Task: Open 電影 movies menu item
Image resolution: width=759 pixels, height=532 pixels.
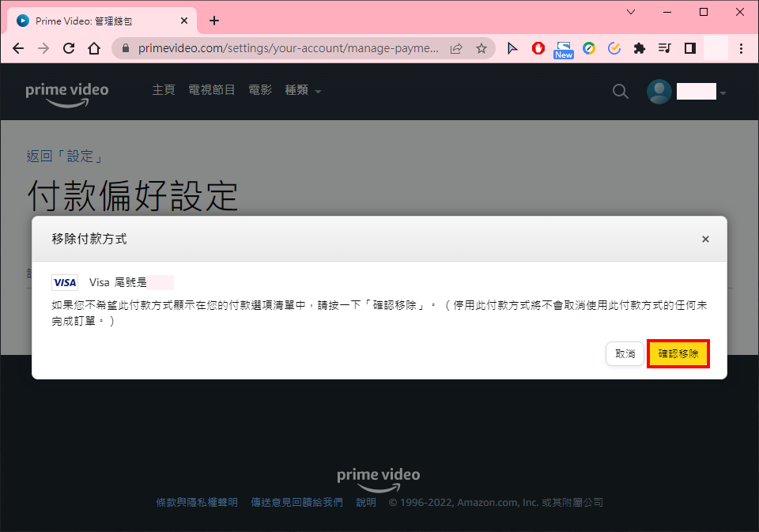Action: coord(260,90)
